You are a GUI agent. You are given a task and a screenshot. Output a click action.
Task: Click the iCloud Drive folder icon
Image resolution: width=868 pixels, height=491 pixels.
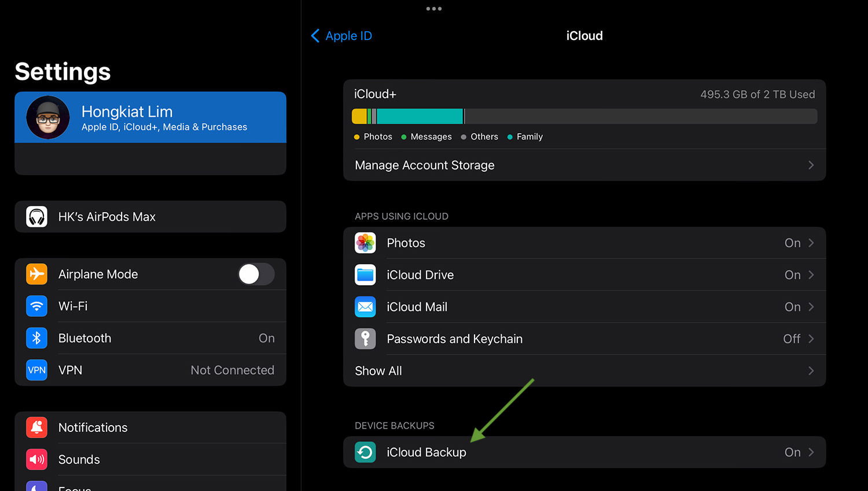coord(365,275)
